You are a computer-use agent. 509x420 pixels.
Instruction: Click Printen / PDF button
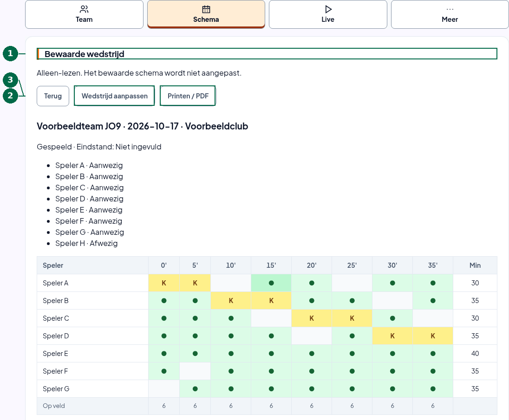coord(188,96)
